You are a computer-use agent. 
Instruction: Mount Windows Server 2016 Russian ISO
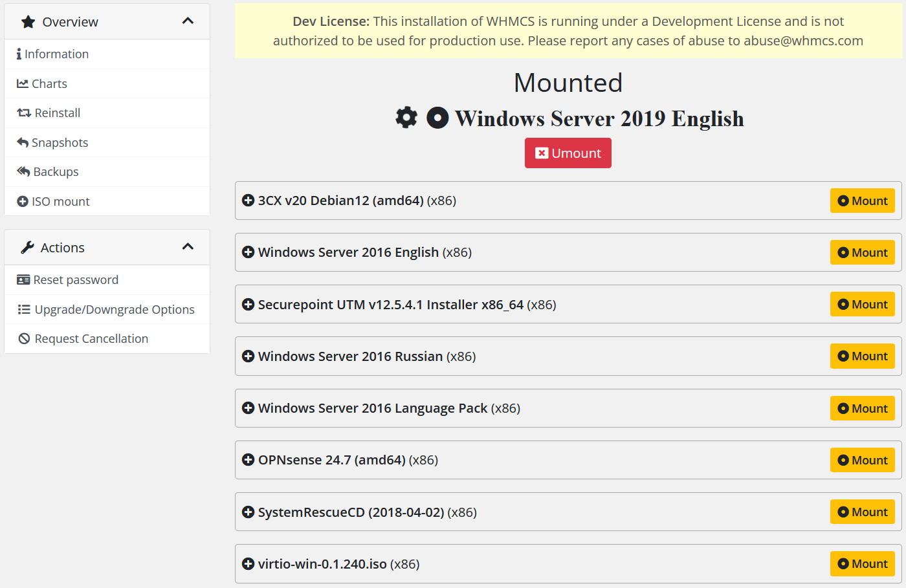pos(863,356)
